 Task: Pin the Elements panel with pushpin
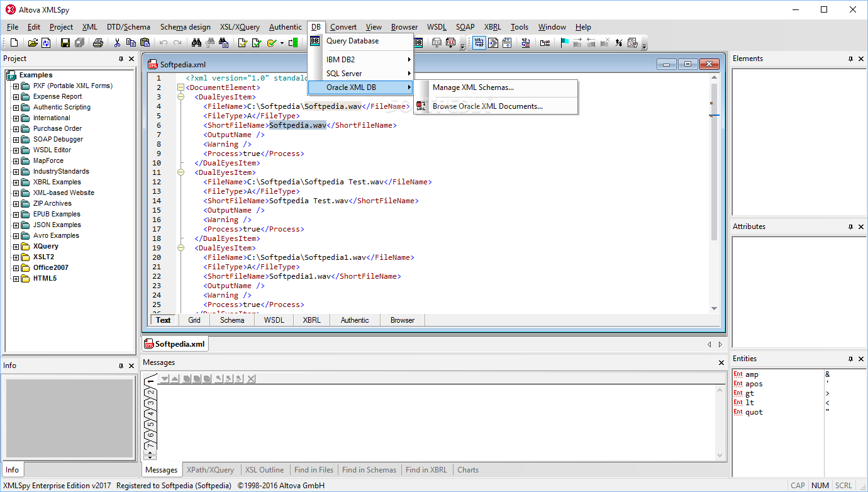[x=851, y=59]
